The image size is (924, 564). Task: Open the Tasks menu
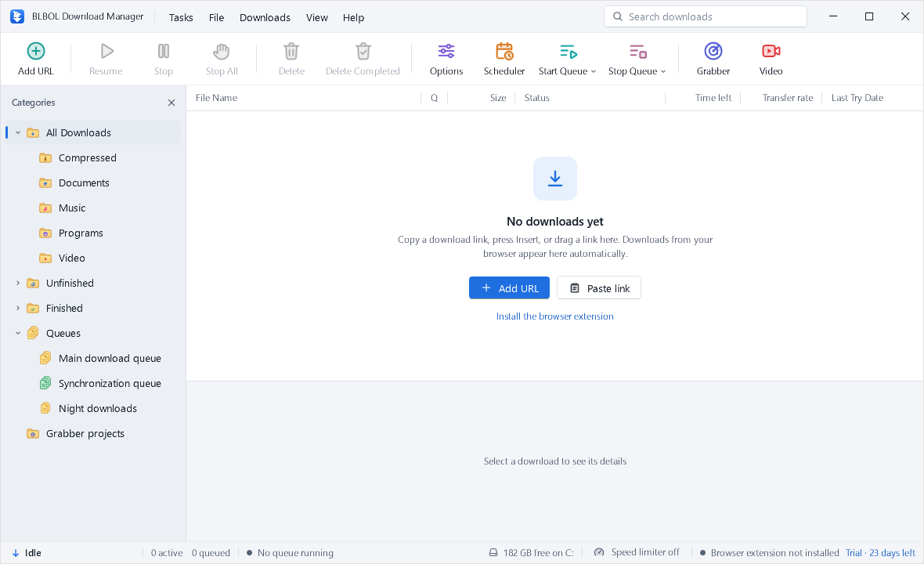(181, 18)
